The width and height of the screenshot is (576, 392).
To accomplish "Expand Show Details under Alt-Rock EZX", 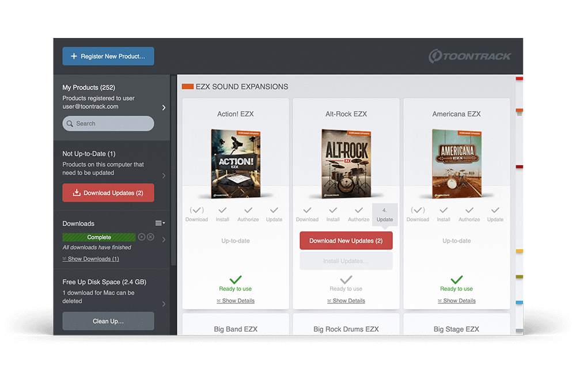I will pos(346,300).
